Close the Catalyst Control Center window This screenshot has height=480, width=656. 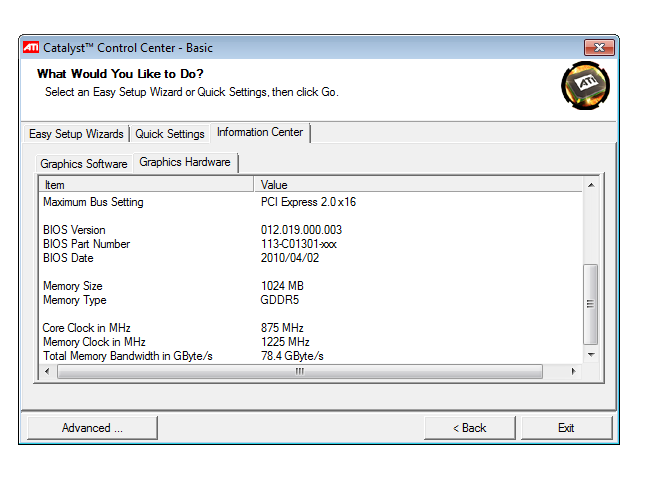tap(598, 47)
